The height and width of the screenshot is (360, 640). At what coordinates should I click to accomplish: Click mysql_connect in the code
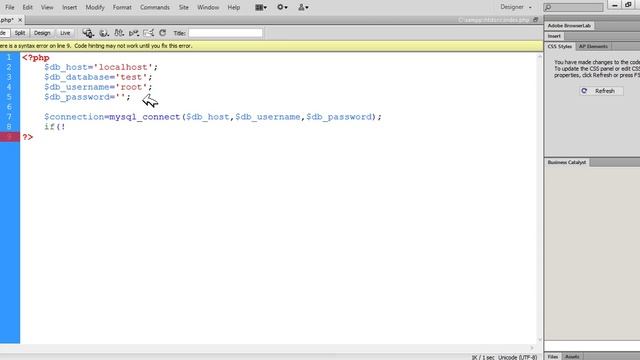pyautogui.click(x=144, y=117)
